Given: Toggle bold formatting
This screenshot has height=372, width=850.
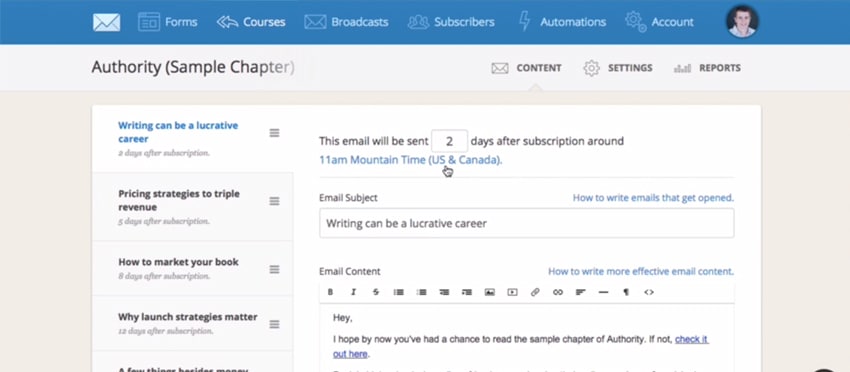Looking at the screenshot, I should pyautogui.click(x=330, y=292).
